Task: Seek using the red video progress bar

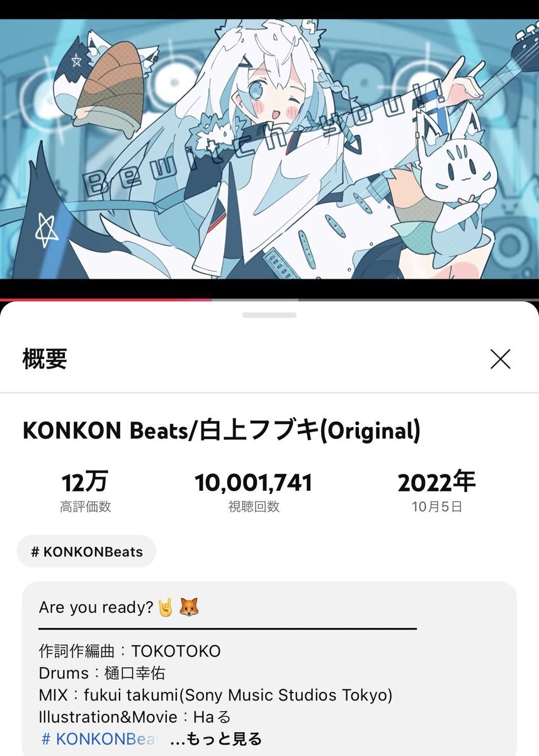Action: click(106, 300)
